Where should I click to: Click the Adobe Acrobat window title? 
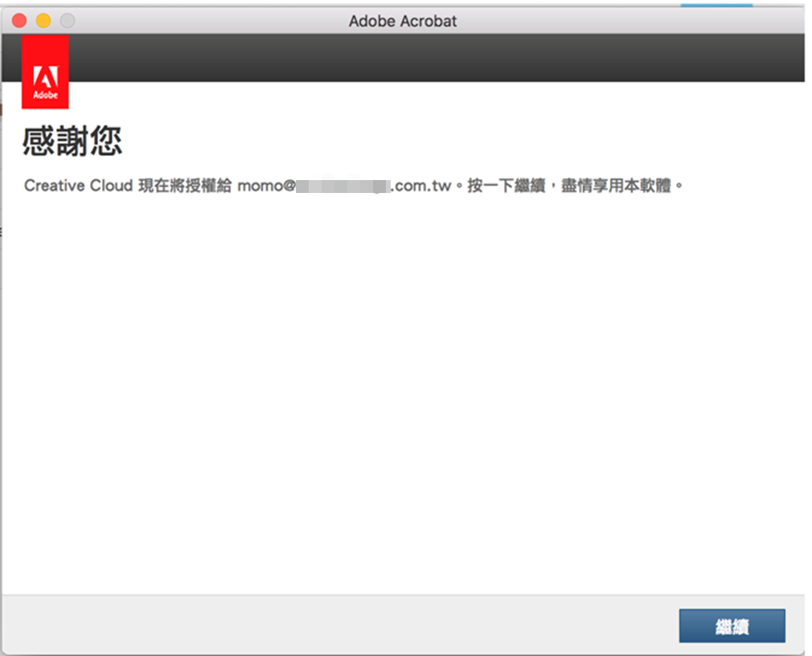pos(403,21)
